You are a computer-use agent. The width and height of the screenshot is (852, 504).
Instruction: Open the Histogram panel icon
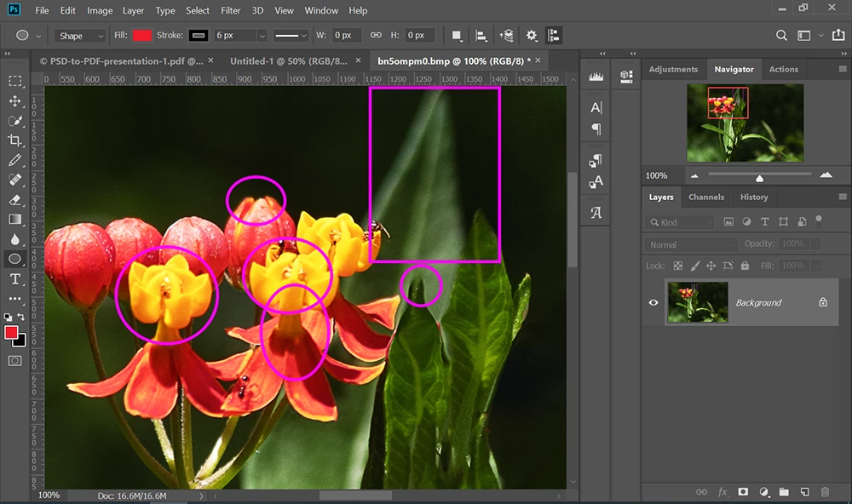tap(596, 77)
